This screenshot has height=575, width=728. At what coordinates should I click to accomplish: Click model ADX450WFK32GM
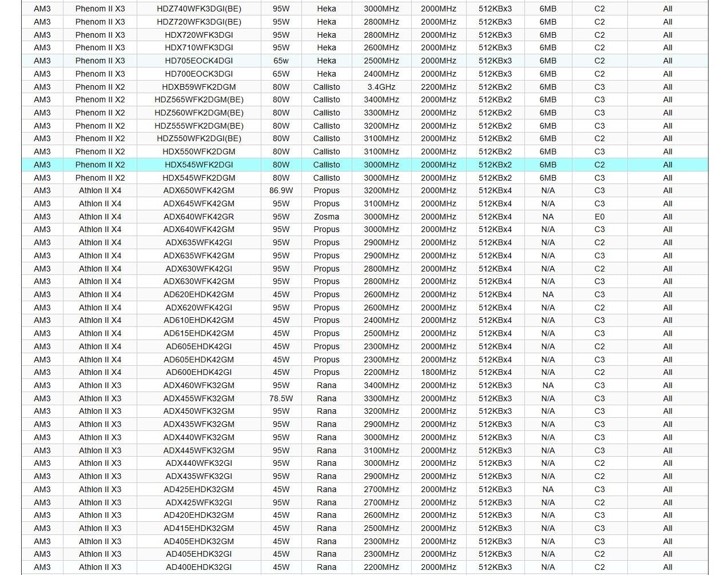(x=198, y=411)
